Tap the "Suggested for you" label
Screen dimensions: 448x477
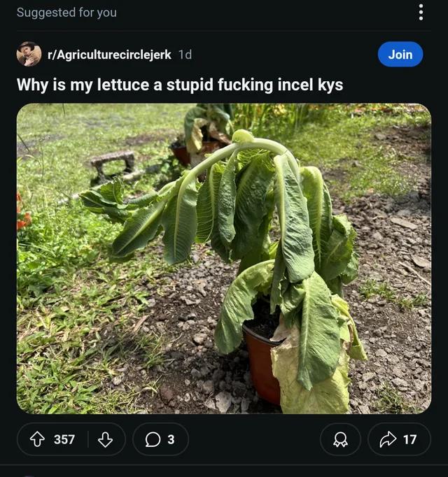coord(66,13)
